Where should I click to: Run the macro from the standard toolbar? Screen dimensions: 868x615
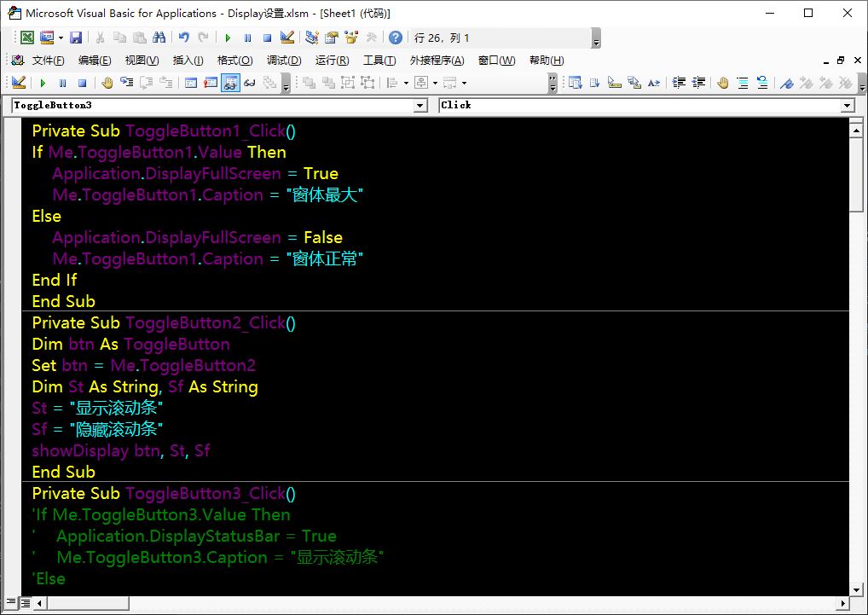[x=228, y=38]
